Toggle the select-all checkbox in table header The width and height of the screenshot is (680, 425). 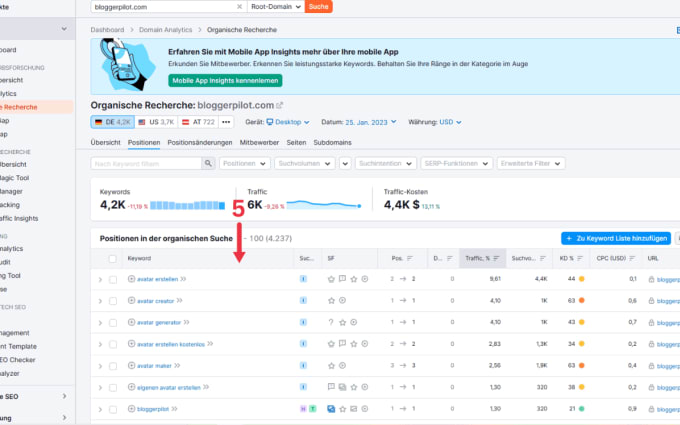pyautogui.click(x=113, y=259)
